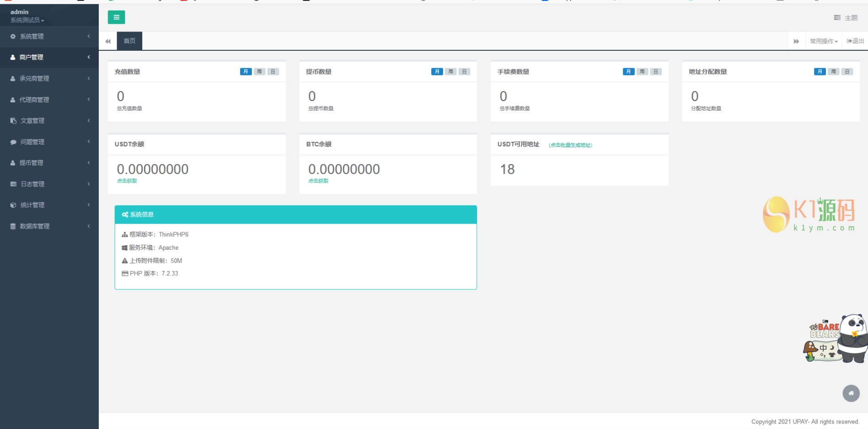Image resolution: width=868 pixels, height=429 pixels.
Task: Click the 系统信息 panel header
Action: click(295, 214)
